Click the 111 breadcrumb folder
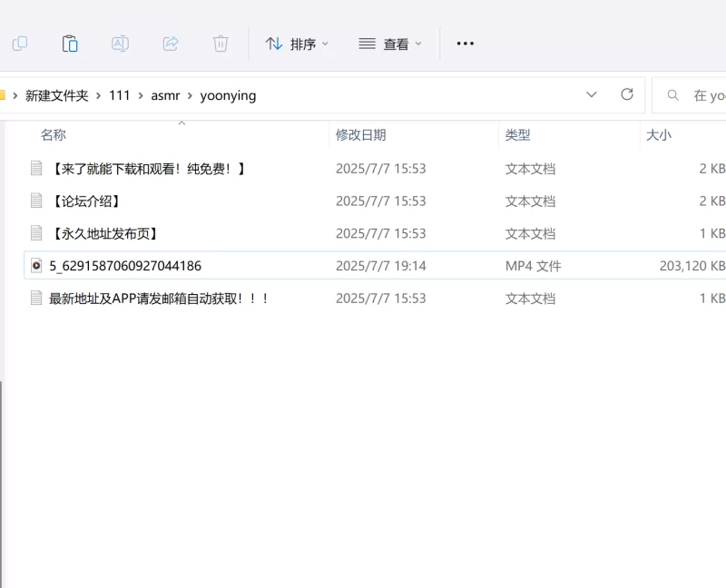Screen dimensions: 726x588 (119, 95)
